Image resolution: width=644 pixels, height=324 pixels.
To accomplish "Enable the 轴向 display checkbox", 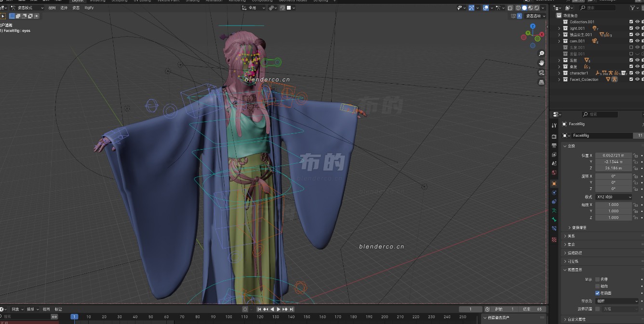I will click(x=598, y=286).
